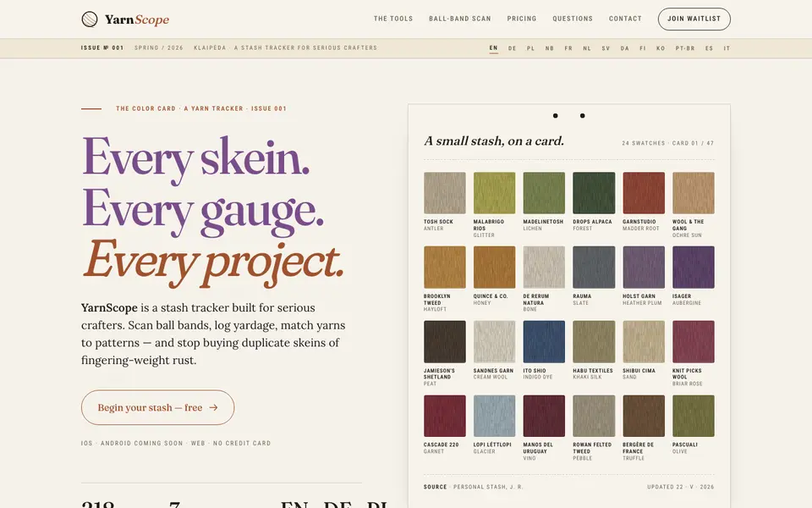Click the Knit Picks Briar Rose swatch
Viewport: 812px width, 508px height.
tap(694, 341)
